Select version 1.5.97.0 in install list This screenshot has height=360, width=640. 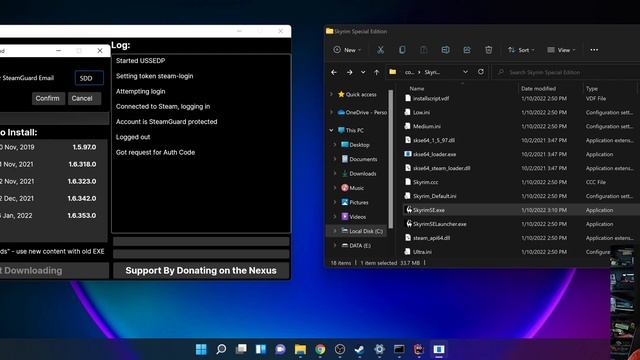(x=53, y=147)
